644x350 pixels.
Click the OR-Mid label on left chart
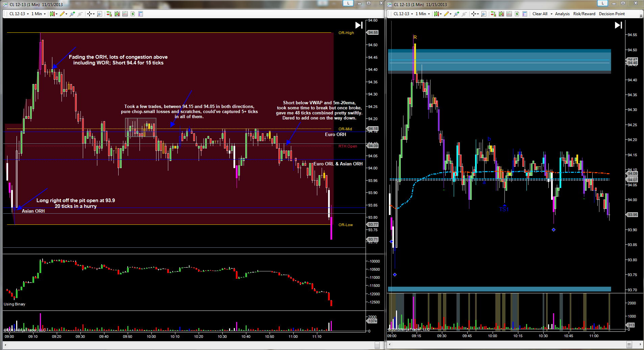[x=345, y=129]
